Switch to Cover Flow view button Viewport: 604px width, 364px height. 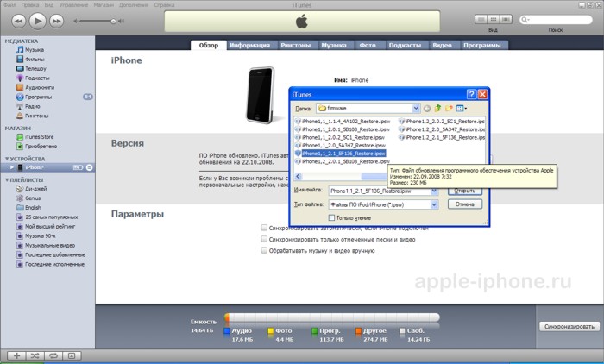coord(506,19)
